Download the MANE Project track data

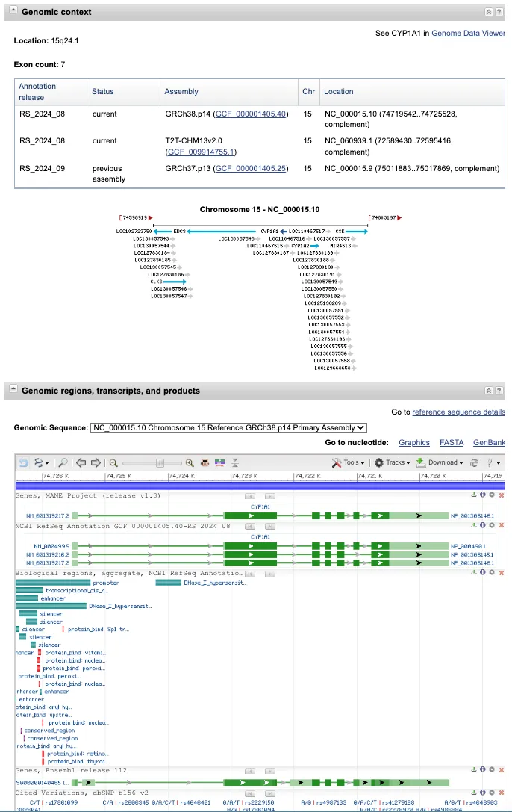(474, 495)
